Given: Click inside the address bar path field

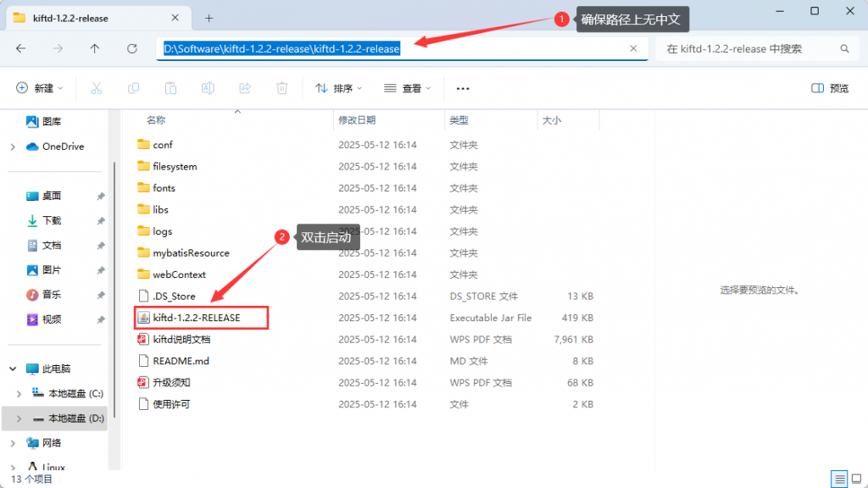Looking at the screenshot, I should point(280,48).
